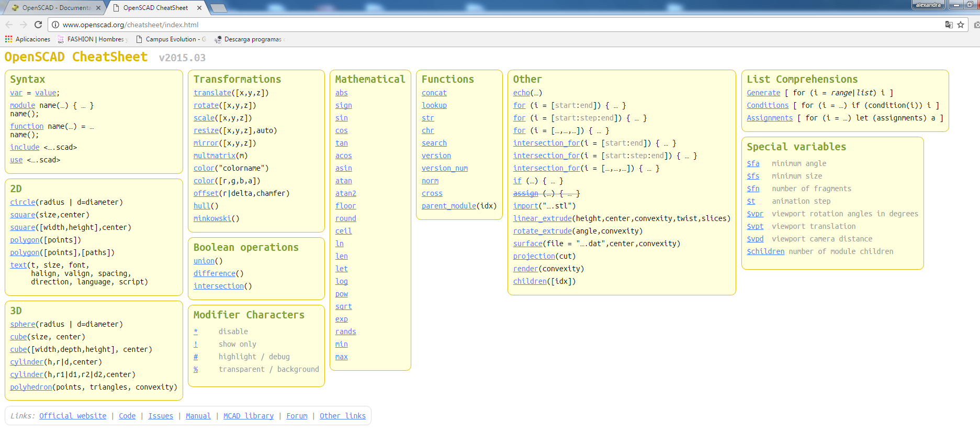This screenshot has height=431, width=980.
Task: Open the Official website footer link
Action: [73, 416]
